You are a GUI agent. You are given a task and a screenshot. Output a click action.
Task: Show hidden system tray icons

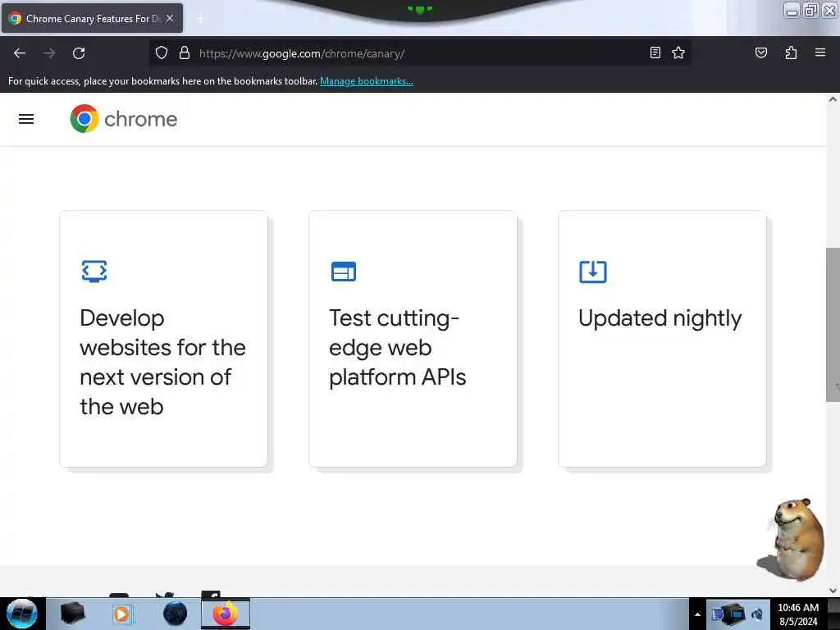[x=697, y=614]
